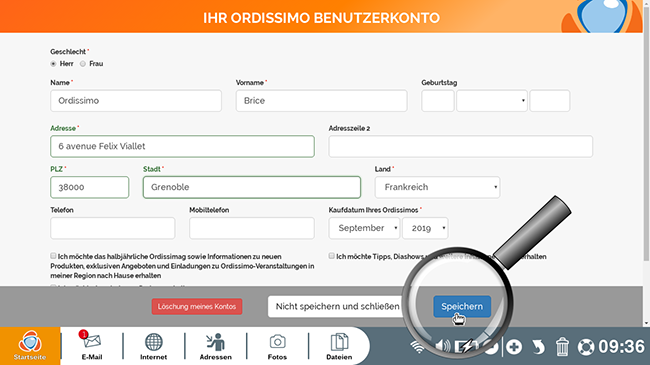Screen dimensions: 650x365
Task: Open the Kaufdatum month dropdown September
Action: point(364,228)
